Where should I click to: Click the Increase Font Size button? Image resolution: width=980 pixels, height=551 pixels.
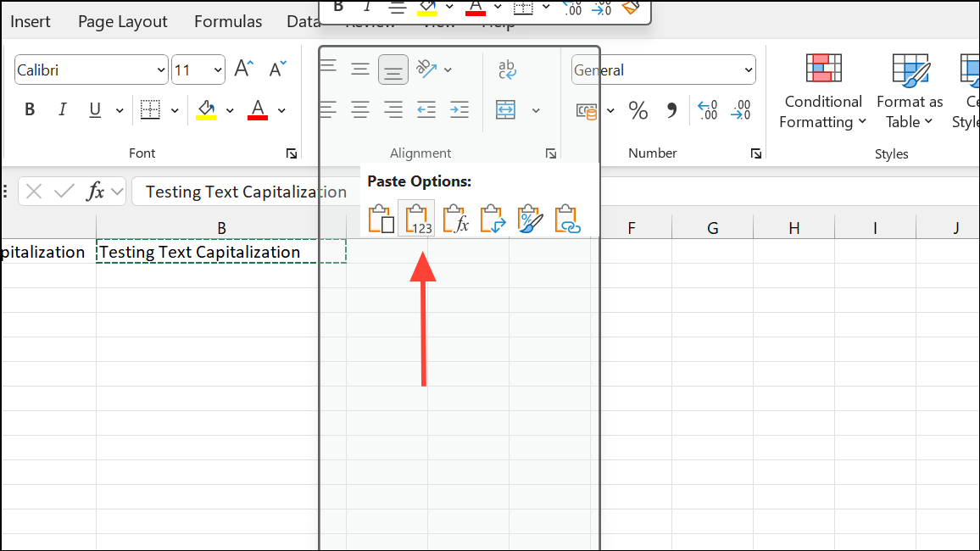click(243, 70)
